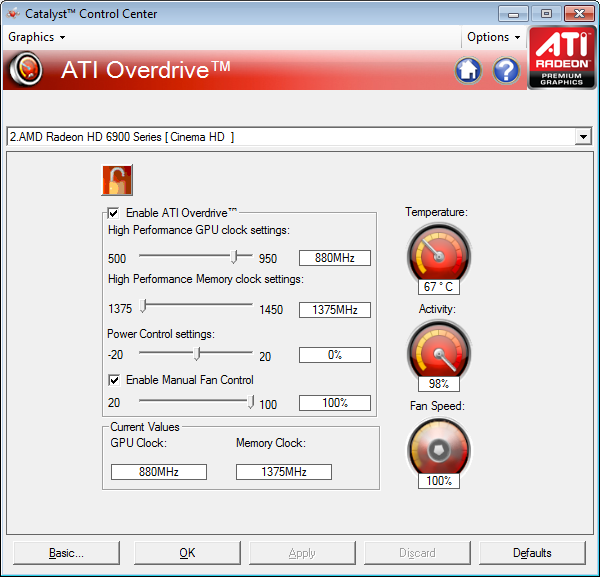Minimize the Catalyst Control Center window

pyautogui.click(x=514, y=14)
